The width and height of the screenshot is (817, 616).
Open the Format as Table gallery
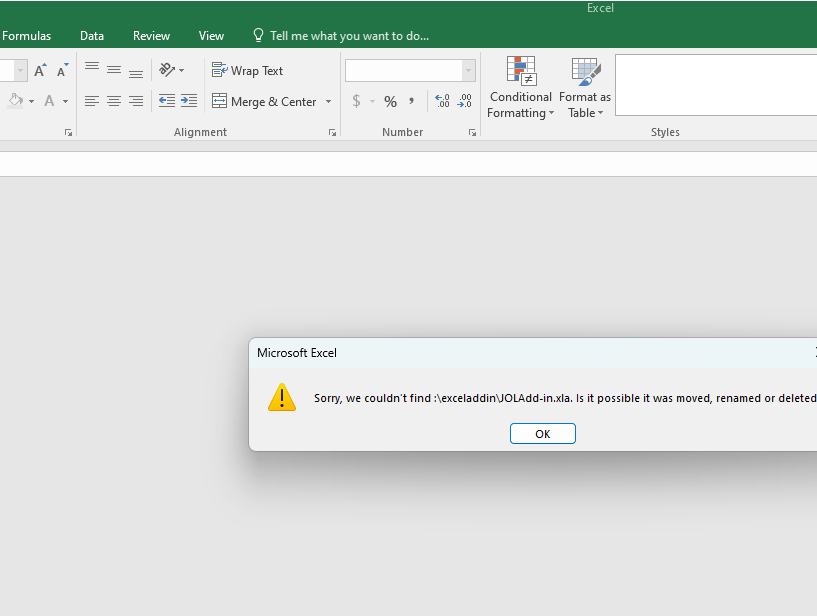tap(585, 90)
